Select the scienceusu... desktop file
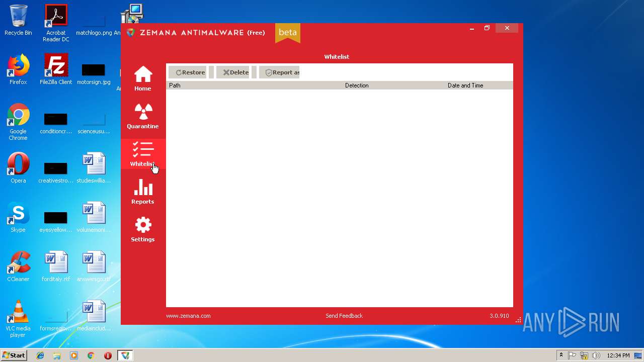The image size is (644, 362). click(x=94, y=123)
